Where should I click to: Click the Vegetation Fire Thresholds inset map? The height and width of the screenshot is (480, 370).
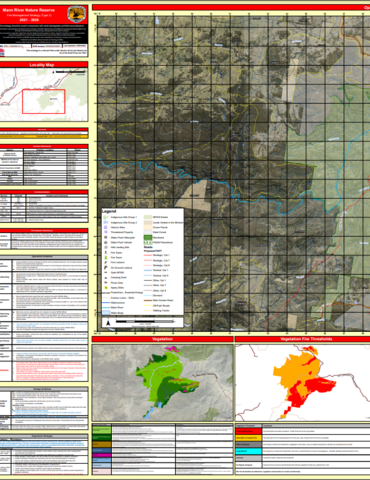pos(303,383)
